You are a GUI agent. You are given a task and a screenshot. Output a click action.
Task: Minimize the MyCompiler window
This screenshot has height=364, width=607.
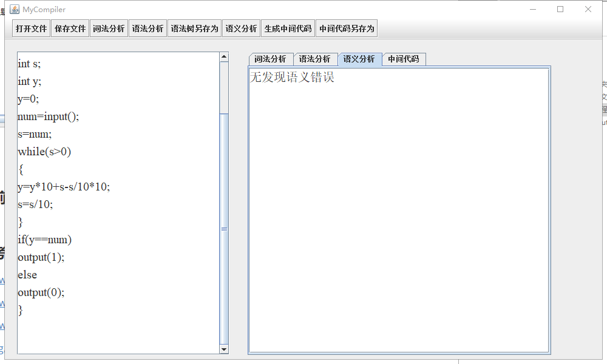[532, 9]
